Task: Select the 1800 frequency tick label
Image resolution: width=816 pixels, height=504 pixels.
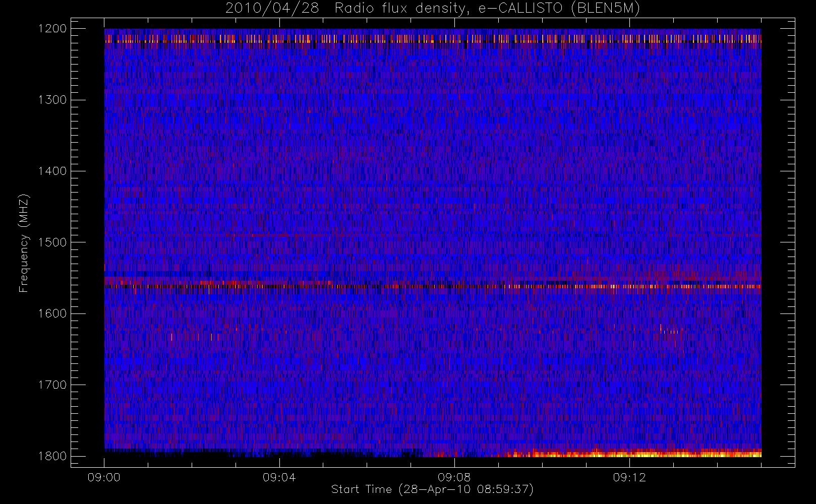Action: point(52,456)
